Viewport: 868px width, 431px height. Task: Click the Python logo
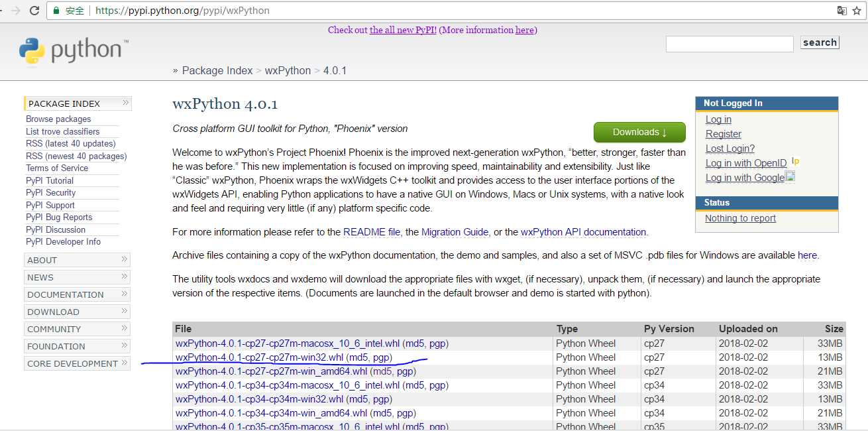[x=73, y=51]
